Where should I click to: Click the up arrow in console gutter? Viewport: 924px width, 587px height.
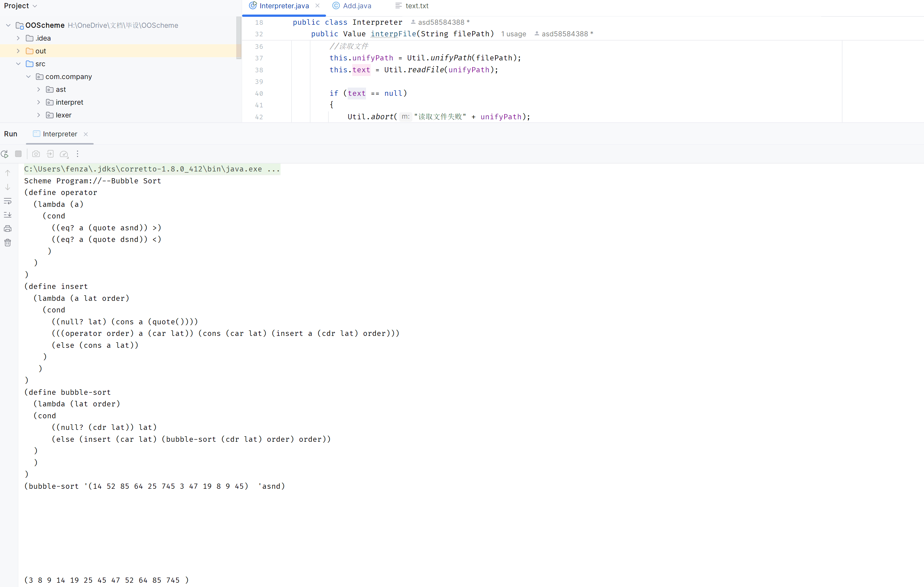point(8,173)
